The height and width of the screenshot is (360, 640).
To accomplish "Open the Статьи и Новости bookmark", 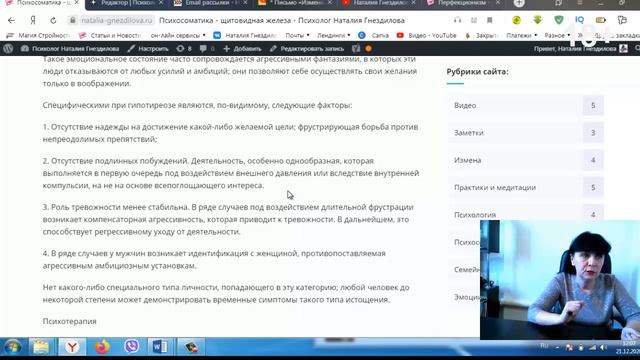I will [x=110, y=36].
